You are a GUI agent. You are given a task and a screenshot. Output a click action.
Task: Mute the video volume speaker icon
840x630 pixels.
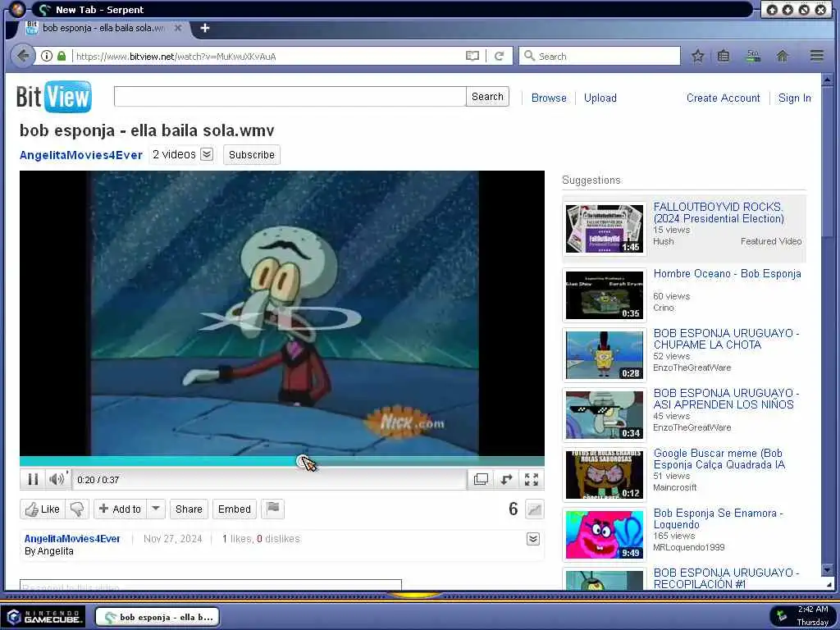point(57,479)
